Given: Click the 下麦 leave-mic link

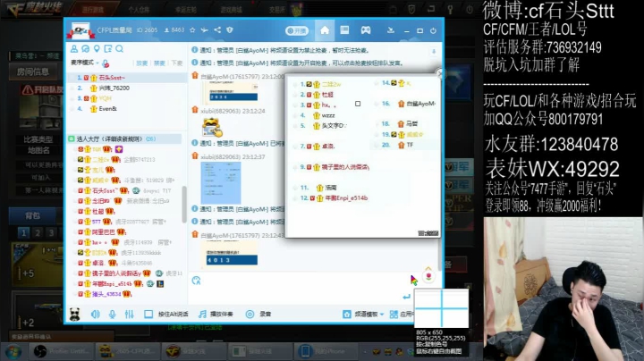Looking at the screenshot, I should (177, 63).
